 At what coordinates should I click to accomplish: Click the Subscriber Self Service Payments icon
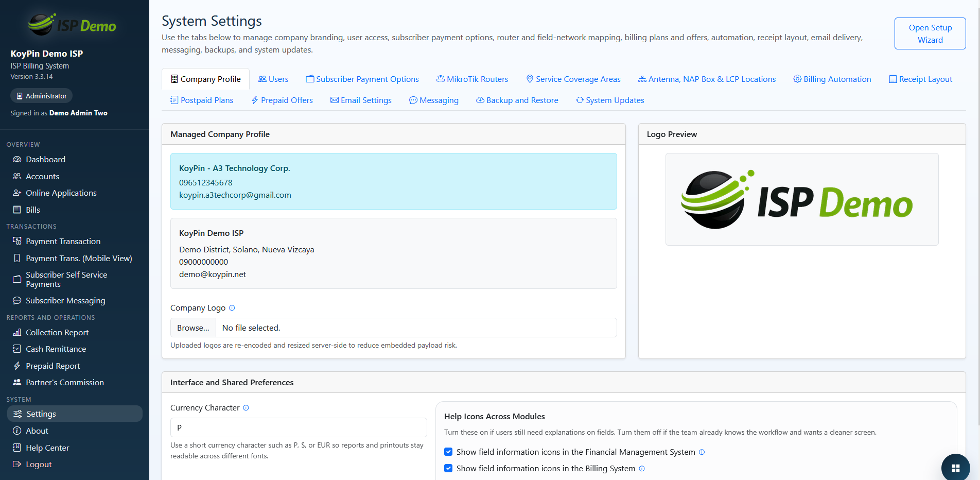pyautogui.click(x=17, y=279)
